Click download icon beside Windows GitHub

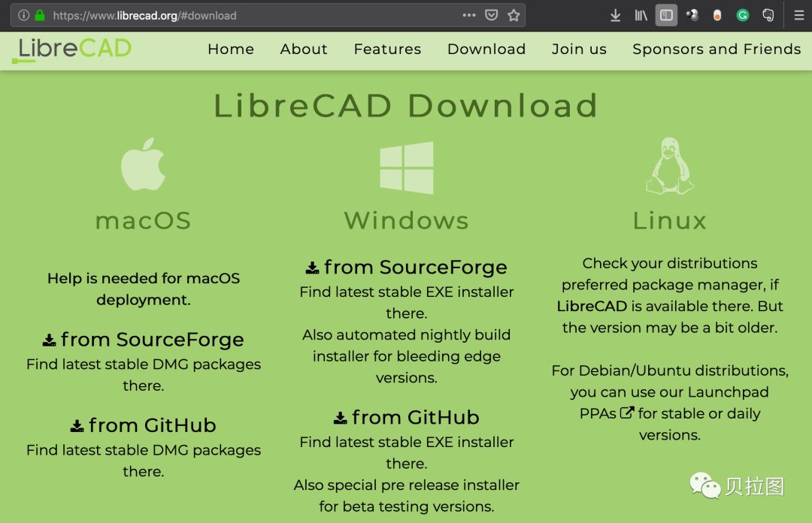341,418
